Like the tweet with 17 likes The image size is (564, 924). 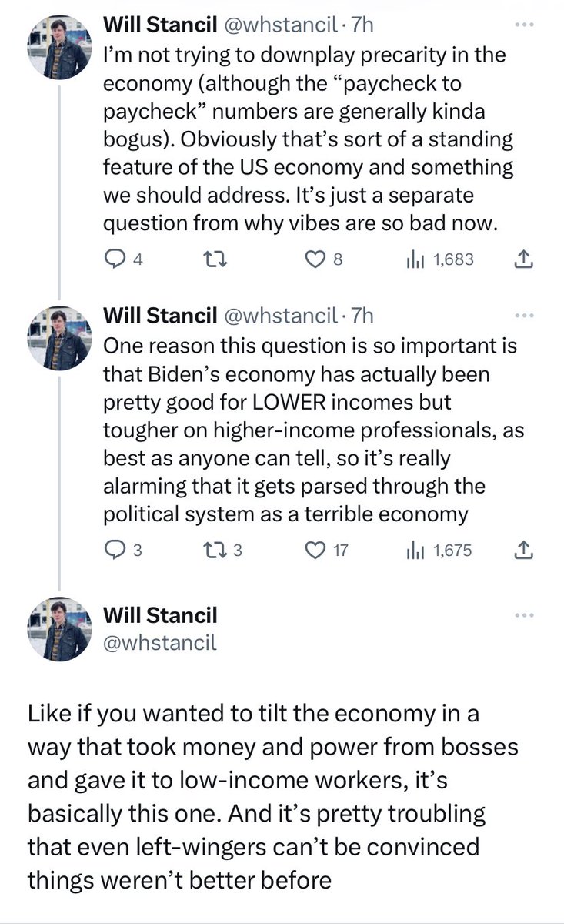314,551
